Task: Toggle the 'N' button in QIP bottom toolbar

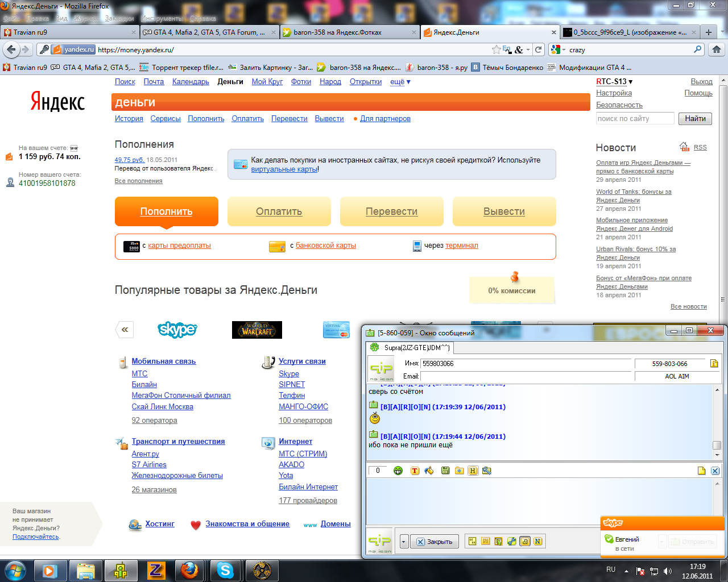Action: coord(537,542)
